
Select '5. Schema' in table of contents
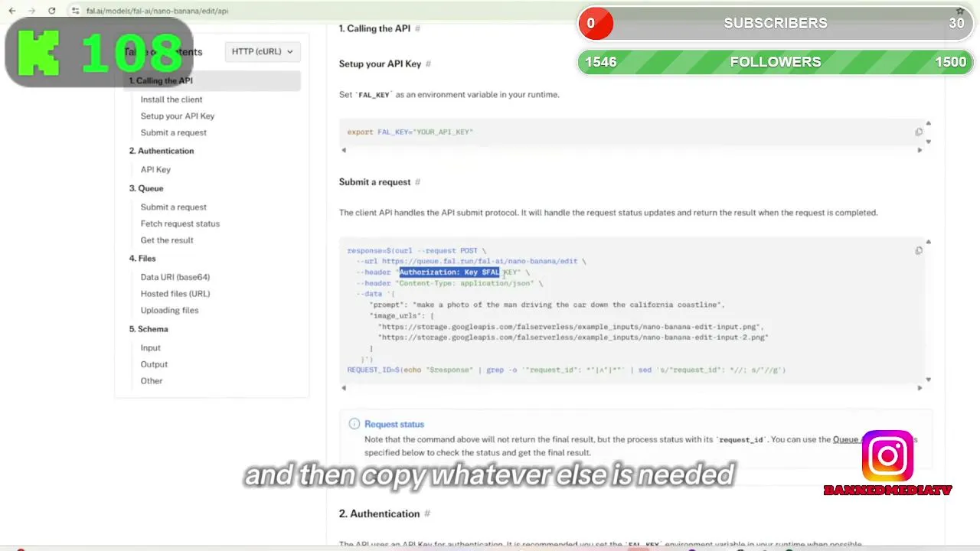tap(149, 329)
